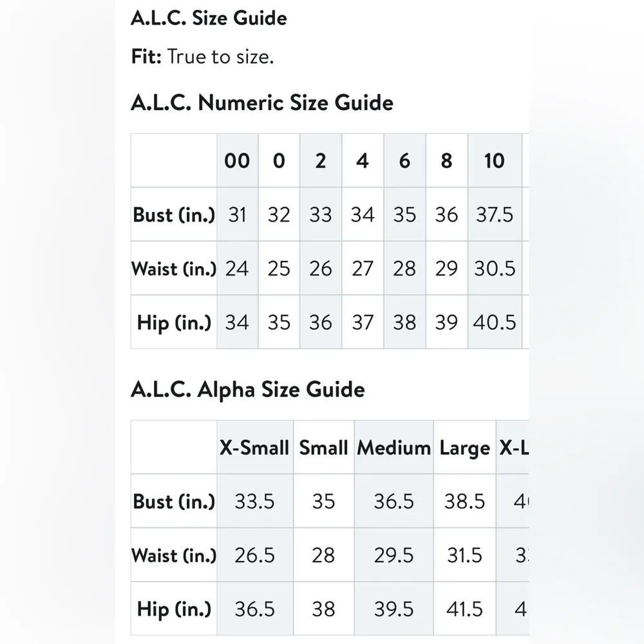Click the hip value 40.5 cell

[494, 322]
